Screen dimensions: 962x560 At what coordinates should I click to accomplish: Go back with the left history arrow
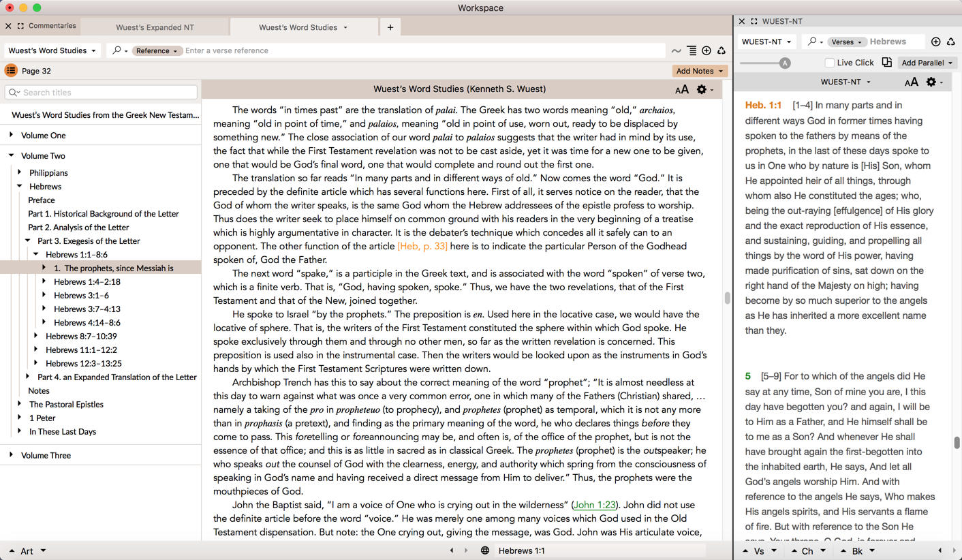pyautogui.click(x=452, y=550)
